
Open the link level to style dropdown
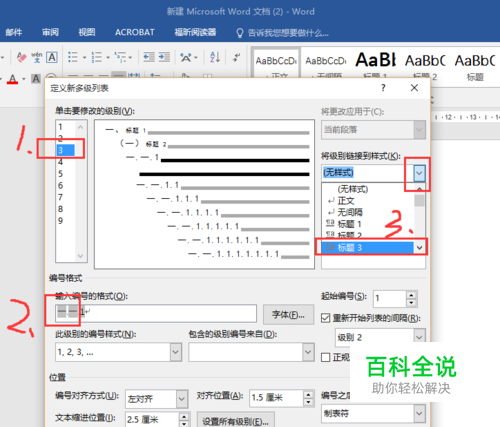tap(419, 173)
